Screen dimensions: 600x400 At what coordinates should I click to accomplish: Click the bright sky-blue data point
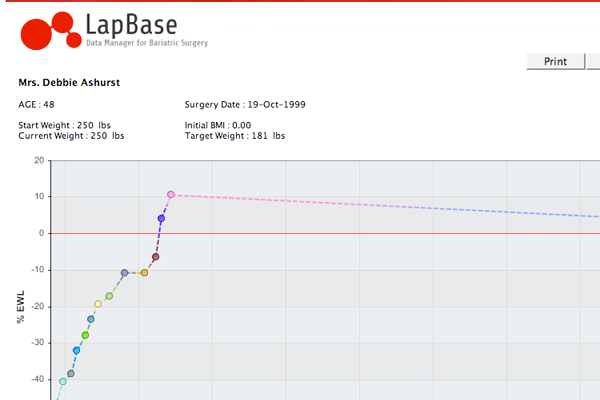tap(76, 351)
